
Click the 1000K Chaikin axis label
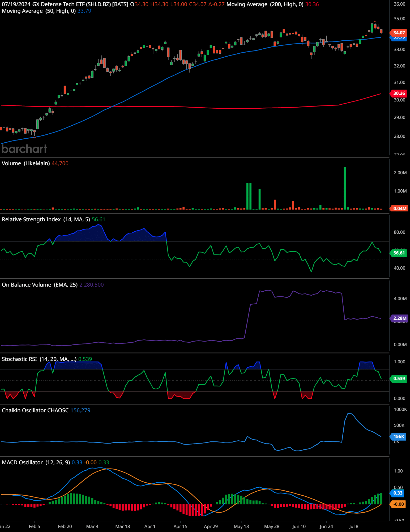pos(400,409)
